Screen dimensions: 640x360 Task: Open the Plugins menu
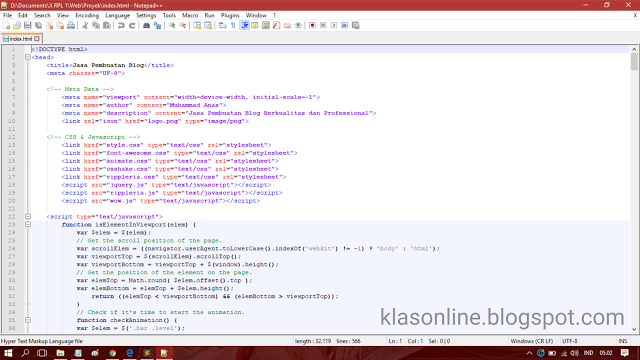click(230, 15)
